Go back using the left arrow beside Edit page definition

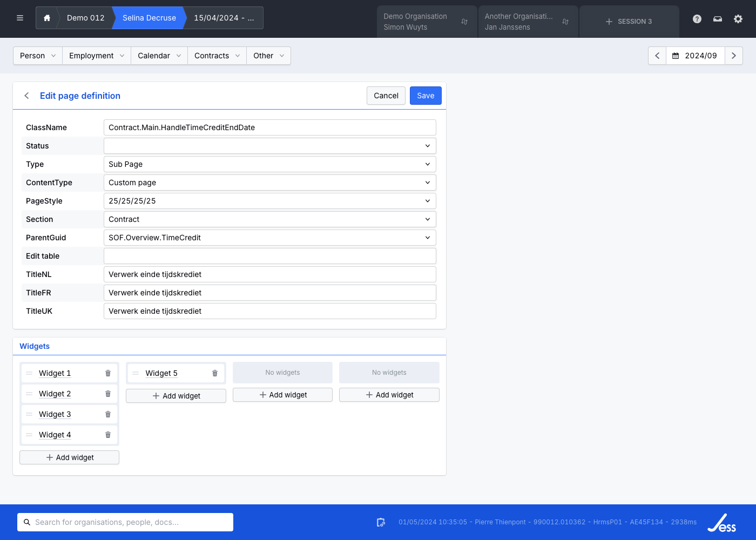click(x=26, y=96)
